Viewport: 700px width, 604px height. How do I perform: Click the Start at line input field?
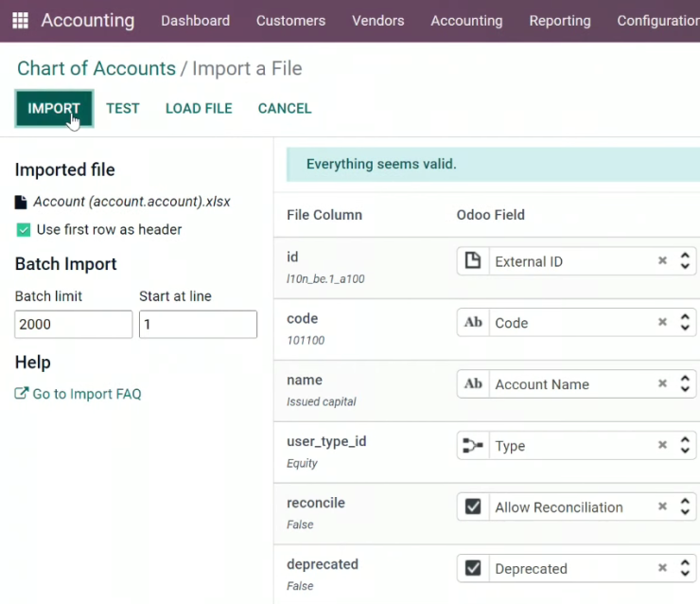click(x=199, y=324)
